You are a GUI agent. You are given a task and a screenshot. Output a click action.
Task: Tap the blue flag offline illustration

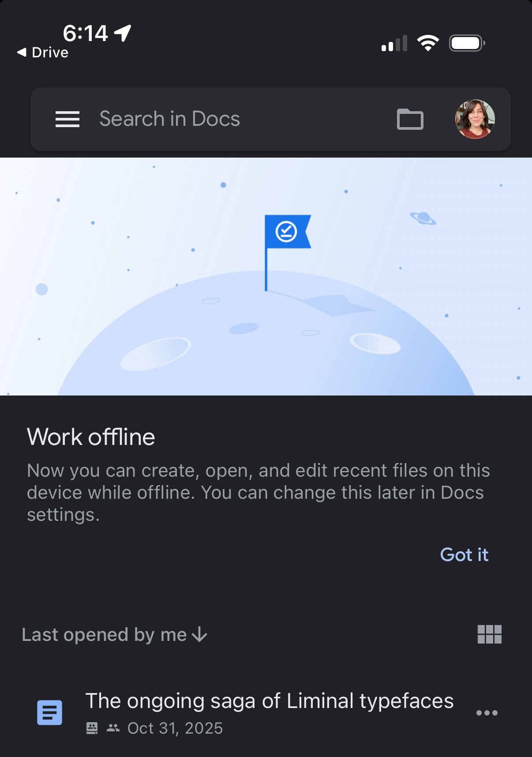(x=287, y=232)
